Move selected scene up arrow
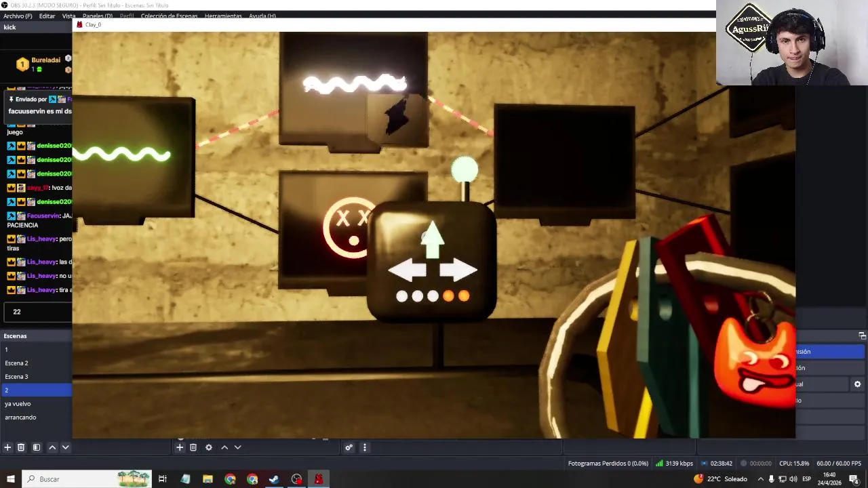Viewport: 868px width, 488px height. tap(52, 447)
